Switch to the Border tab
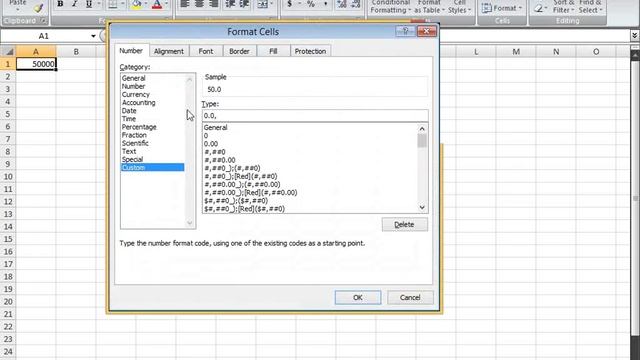Screen dimensions: 640x360 (239, 51)
